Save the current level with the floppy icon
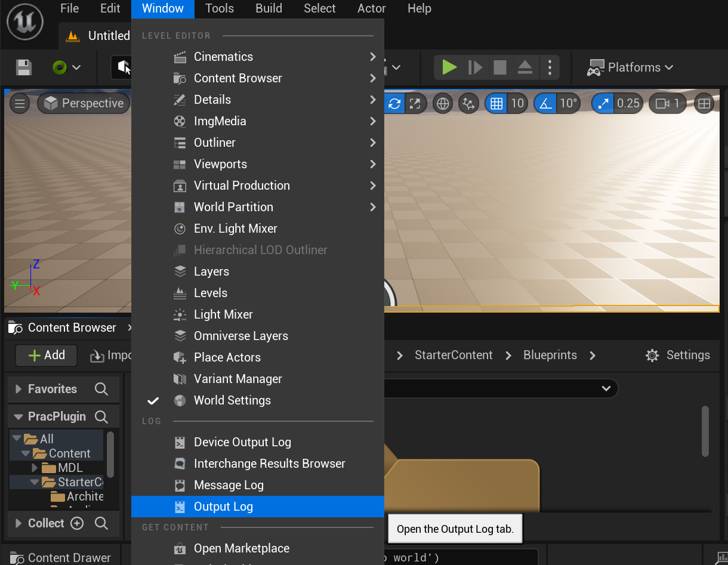Viewport: 728px width, 565px height. point(24,67)
